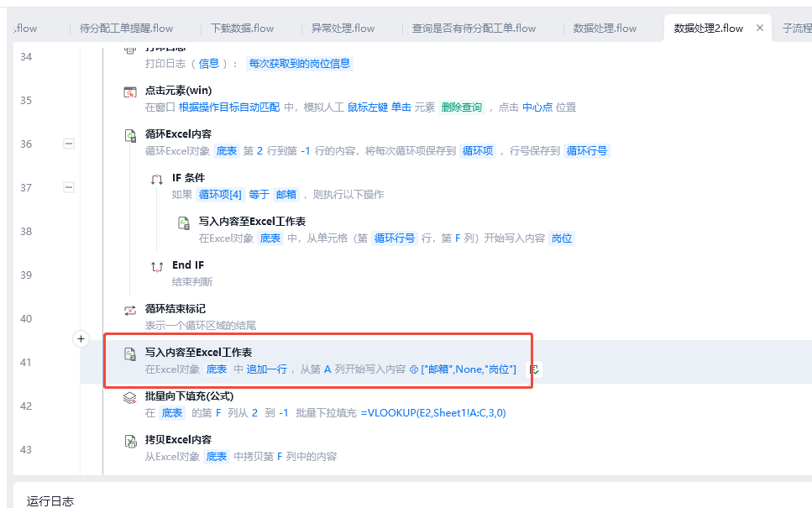Select the 写入内容至Excel工作表 title on line 41
The height and width of the screenshot is (508, 812).
coord(198,352)
